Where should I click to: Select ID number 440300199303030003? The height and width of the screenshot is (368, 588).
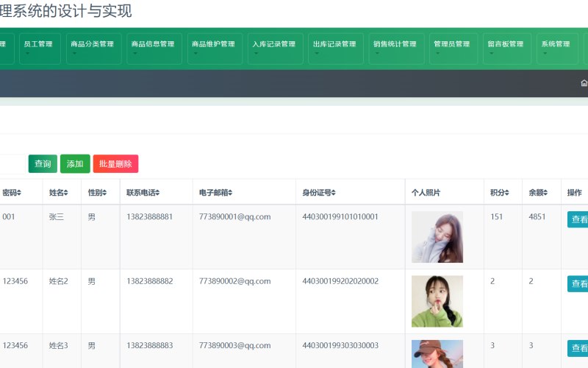(340, 345)
